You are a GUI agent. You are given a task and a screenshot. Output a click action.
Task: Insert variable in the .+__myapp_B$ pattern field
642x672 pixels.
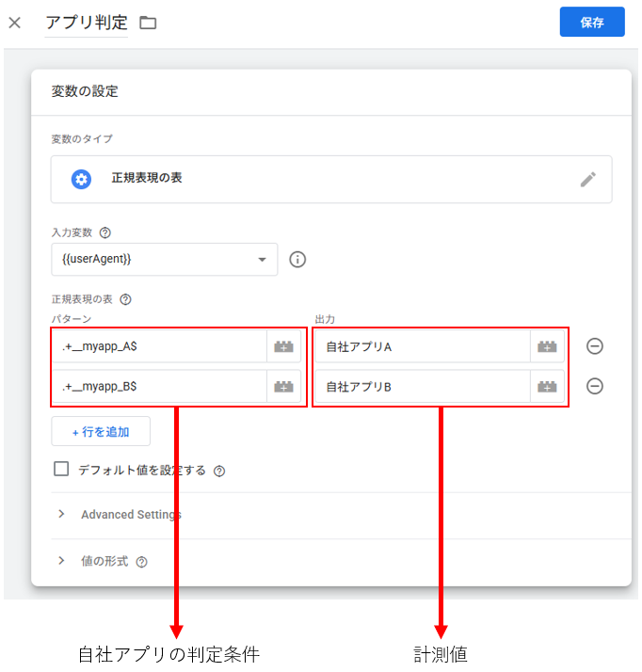(x=283, y=386)
